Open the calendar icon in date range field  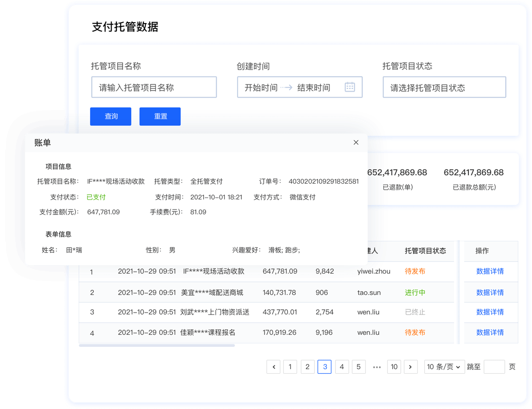coord(350,87)
